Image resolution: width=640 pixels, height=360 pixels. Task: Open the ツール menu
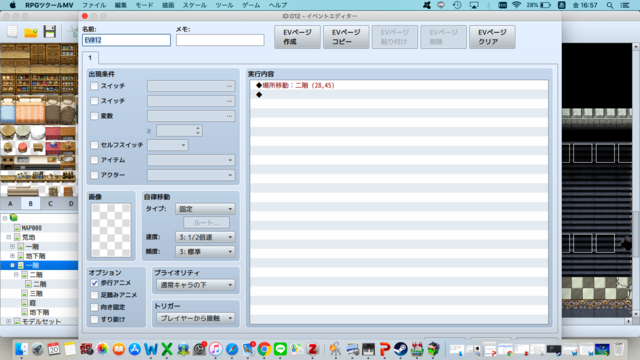[224, 5]
